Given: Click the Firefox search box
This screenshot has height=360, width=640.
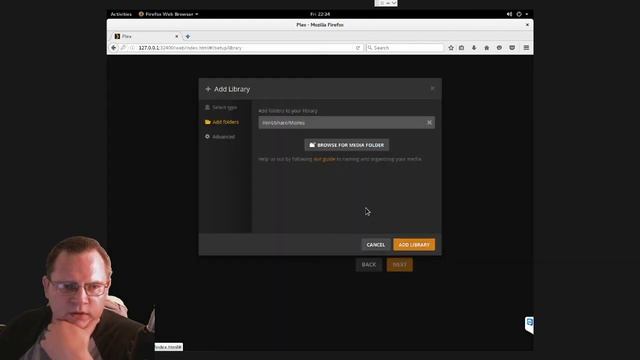Looking at the screenshot, I should [404, 48].
